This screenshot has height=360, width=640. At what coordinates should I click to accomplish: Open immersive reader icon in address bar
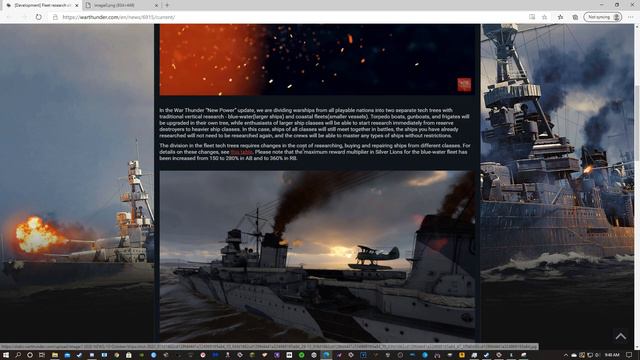pyautogui.click(x=531, y=17)
